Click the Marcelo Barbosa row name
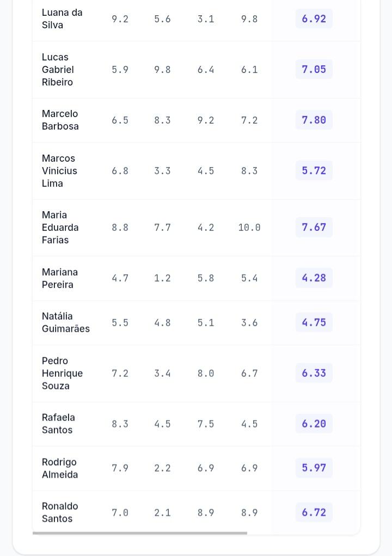The height and width of the screenshot is (556, 392). [x=60, y=120]
